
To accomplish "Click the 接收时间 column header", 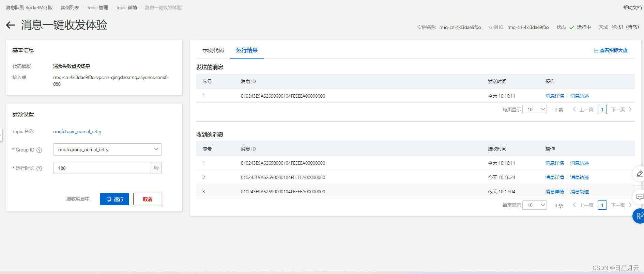I will pos(497,149).
